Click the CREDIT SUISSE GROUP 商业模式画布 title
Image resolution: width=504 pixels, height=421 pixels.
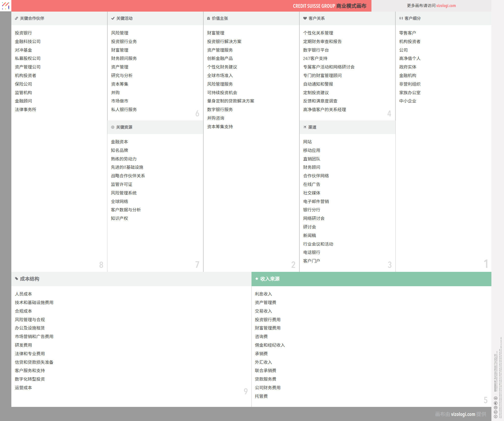pyautogui.click(x=329, y=6)
